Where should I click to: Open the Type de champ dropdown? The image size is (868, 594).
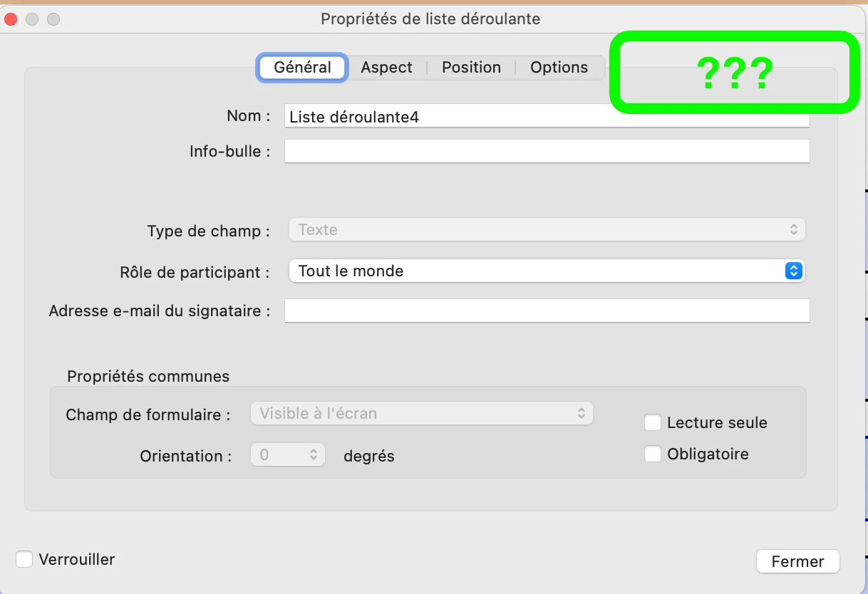(x=547, y=230)
